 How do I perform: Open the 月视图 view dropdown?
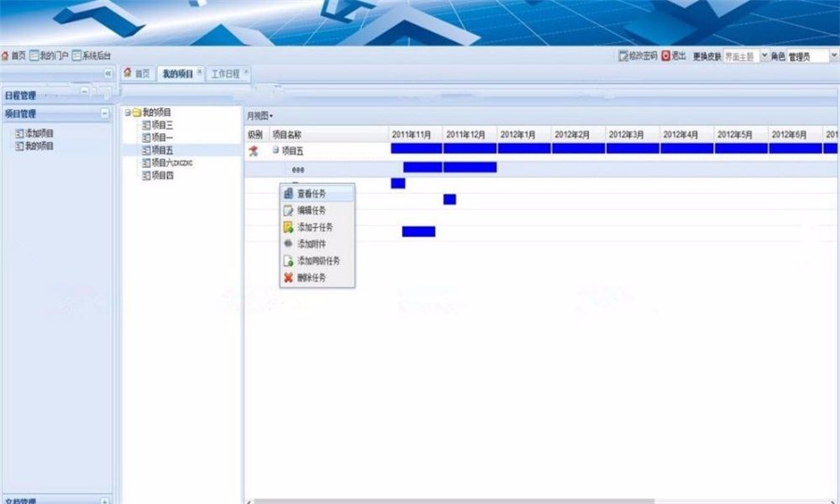click(x=259, y=116)
